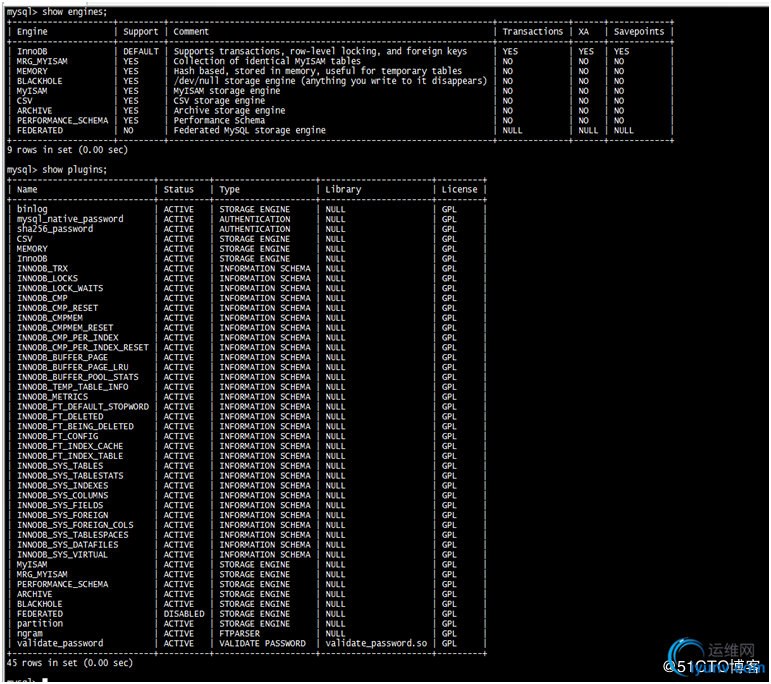Click the INNODB_TEMP_TABLE_INFO plugin name
Image resolution: width=771 pixels, height=684 pixels.
pyautogui.click(x=72, y=387)
